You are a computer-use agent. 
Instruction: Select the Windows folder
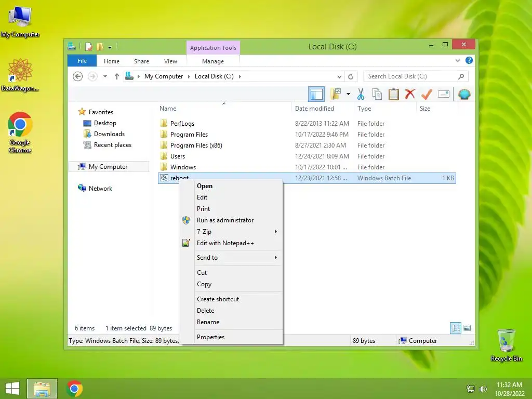tap(178, 167)
